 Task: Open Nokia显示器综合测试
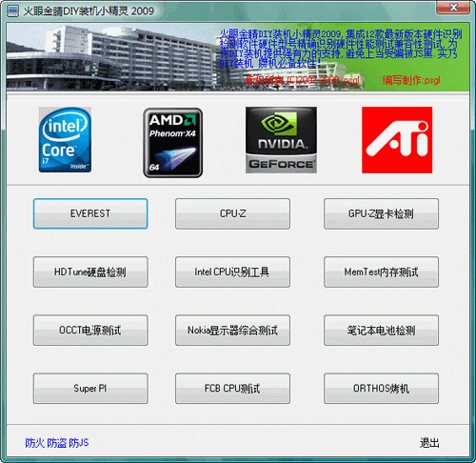(232, 331)
